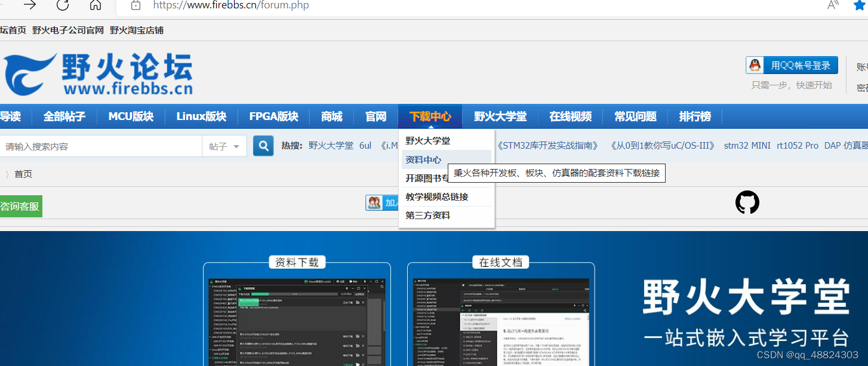The image size is (868, 366).
Task: Open 野火大学堂 in the navigation bar
Action: click(x=500, y=116)
